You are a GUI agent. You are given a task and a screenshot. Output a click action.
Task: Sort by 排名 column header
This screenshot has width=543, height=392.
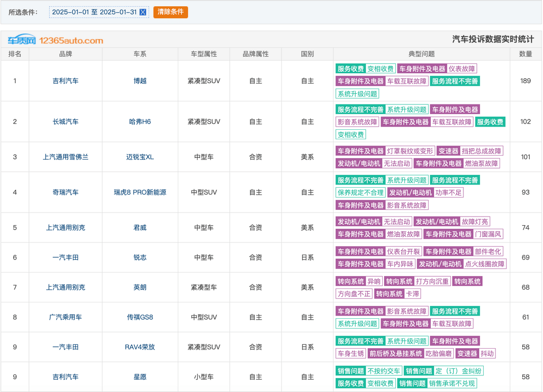15,54
